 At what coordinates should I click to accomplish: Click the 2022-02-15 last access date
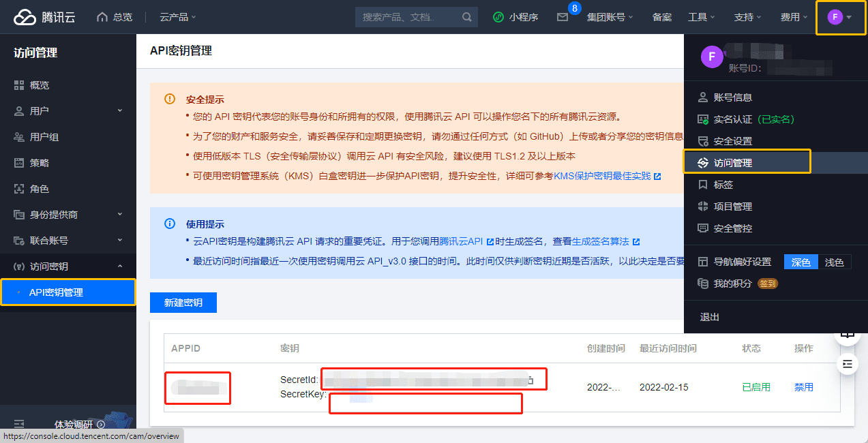(x=663, y=387)
